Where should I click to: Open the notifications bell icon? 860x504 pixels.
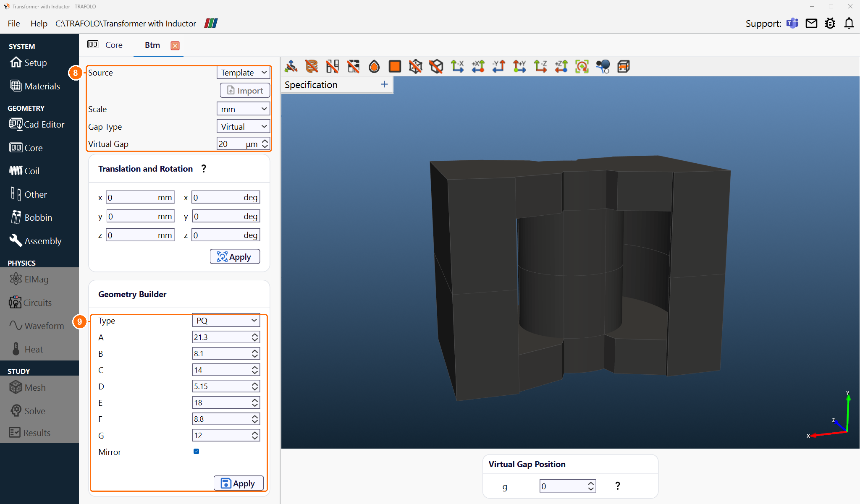tap(849, 24)
